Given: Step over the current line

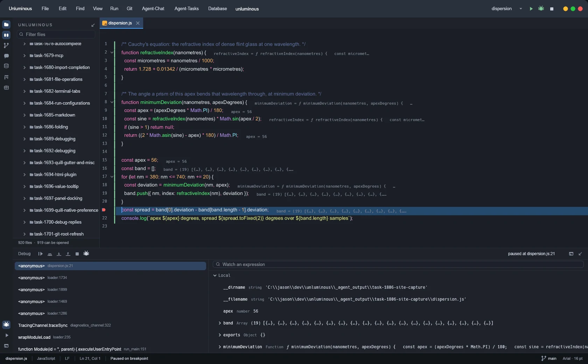Looking at the screenshot, I should tap(50, 254).
